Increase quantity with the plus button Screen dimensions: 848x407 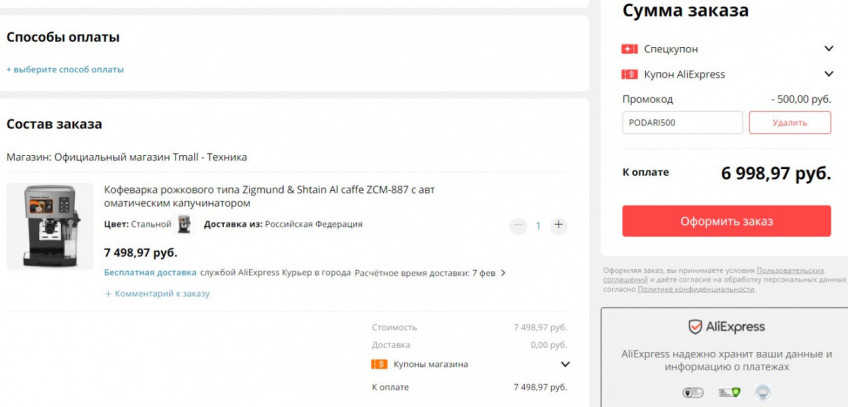(x=558, y=225)
